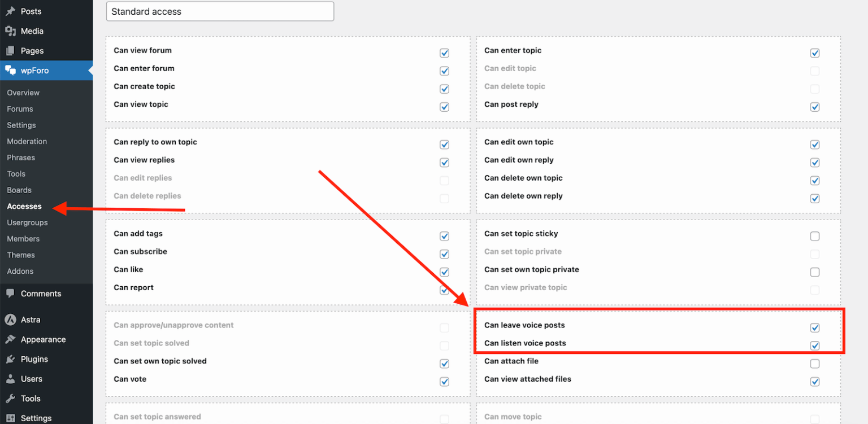Enable the Can attach file checkbox
The height and width of the screenshot is (424, 868).
coord(814,364)
